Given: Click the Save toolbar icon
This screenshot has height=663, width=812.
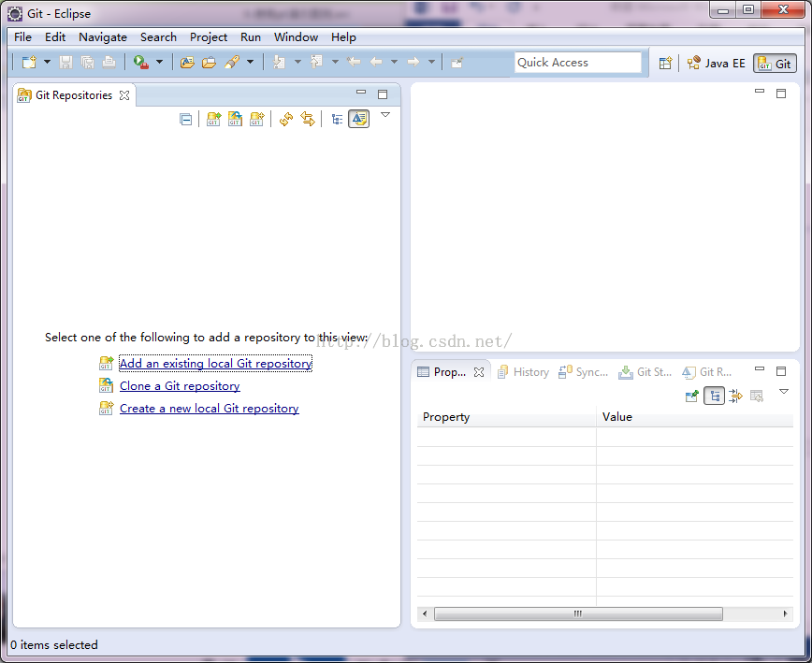Looking at the screenshot, I should click(x=65, y=63).
